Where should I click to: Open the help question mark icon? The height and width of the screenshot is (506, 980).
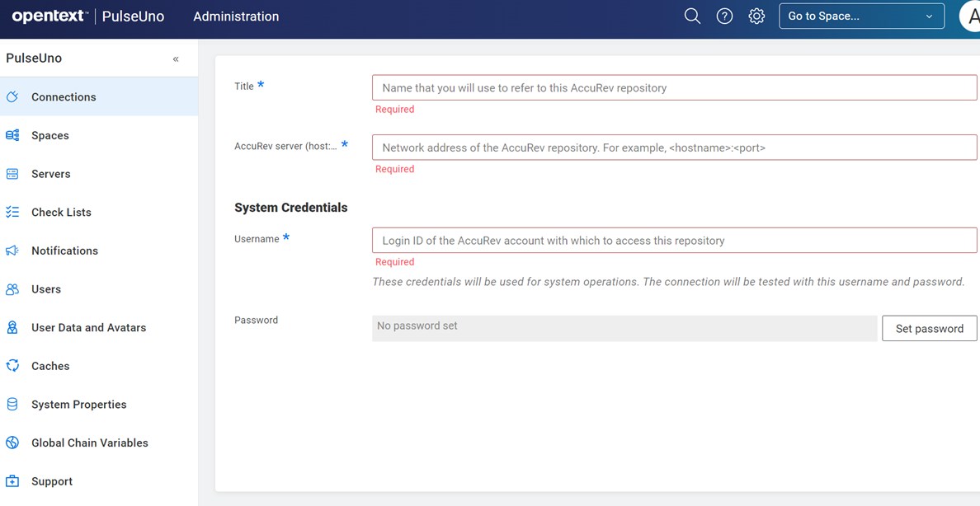[724, 16]
